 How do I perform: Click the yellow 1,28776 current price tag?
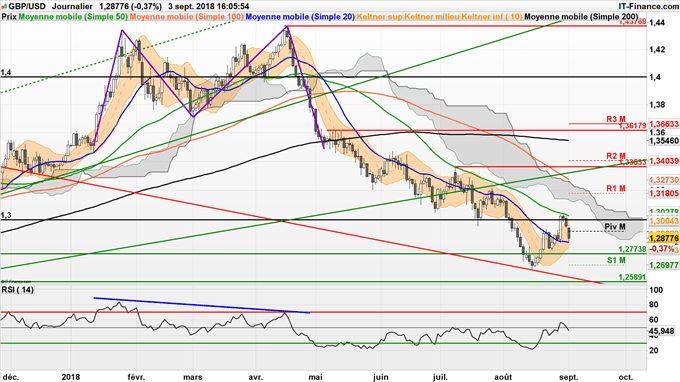pos(664,238)
